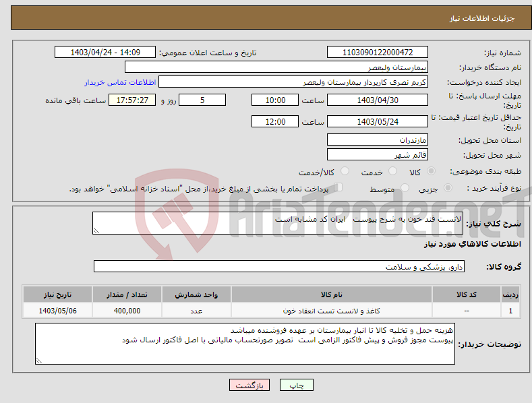Click the quantity cell 400,000

point(127,311)
